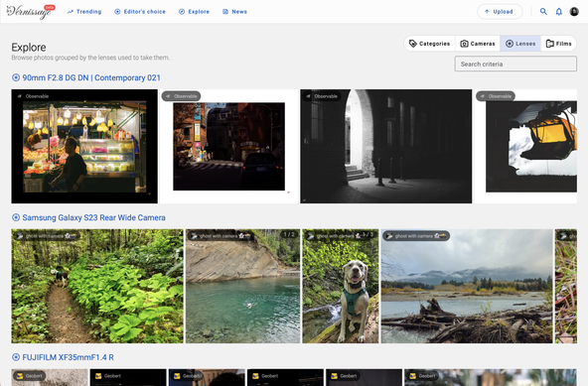Open the forest trail with dog photo
588x386 pixels.
[x=97, y=286]
